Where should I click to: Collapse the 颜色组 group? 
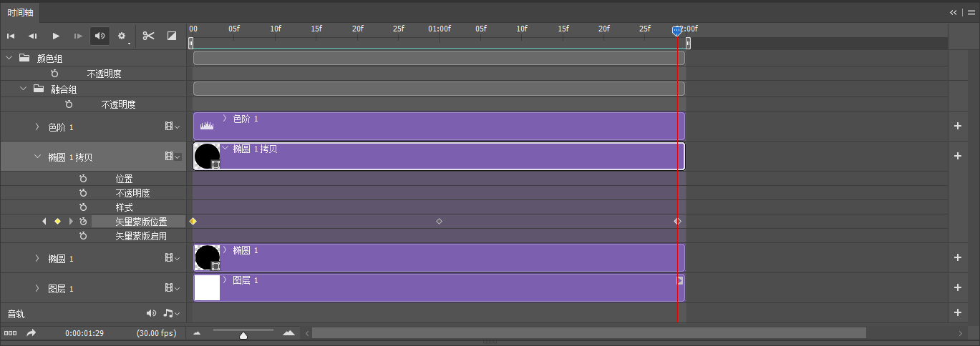coord(9,58)
